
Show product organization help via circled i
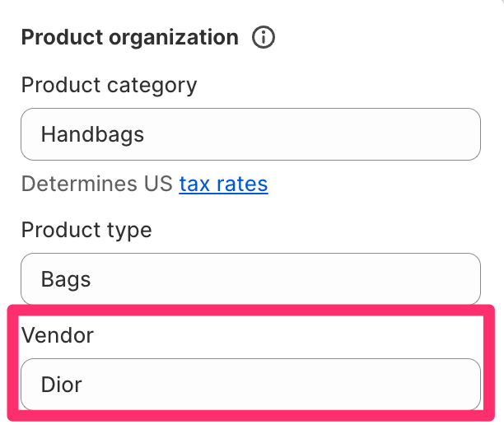click(x=264, y=37)
